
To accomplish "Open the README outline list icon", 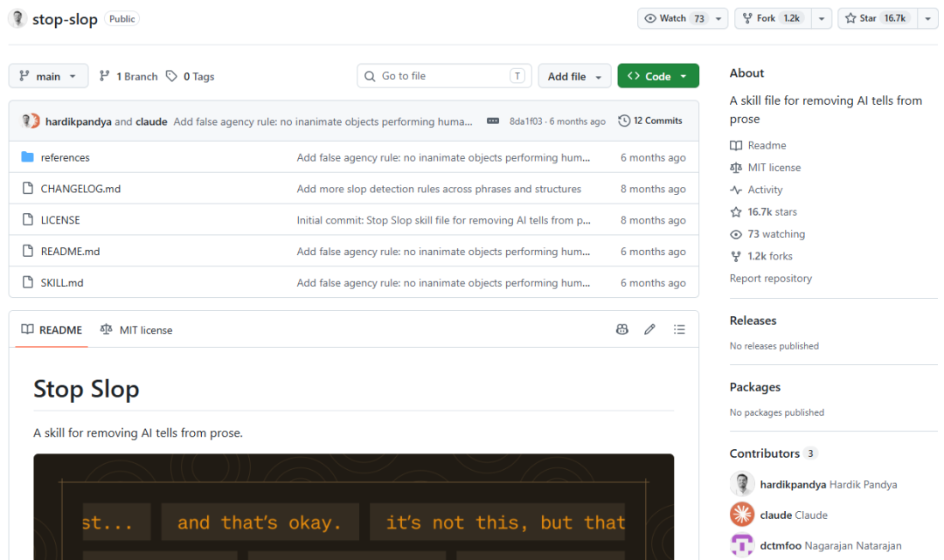I will coord(679,329).
